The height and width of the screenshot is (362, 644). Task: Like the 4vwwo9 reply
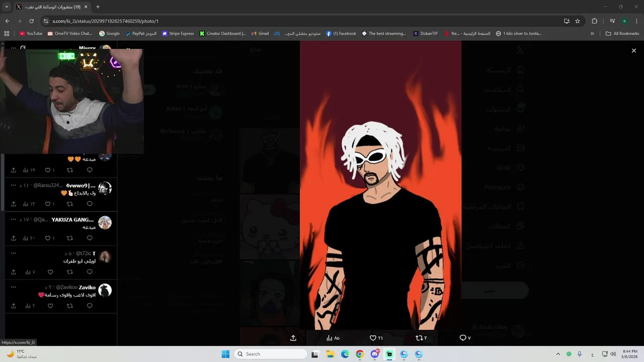coord(48,204)
